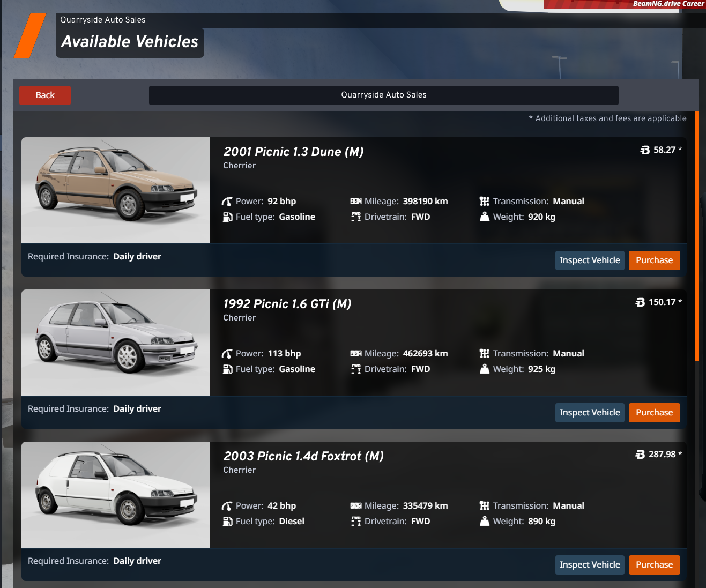The image size is (706, 588).
Task: Purchase the 1992 Picnic 1.6 GTi
Action: [x=654, y=413]
